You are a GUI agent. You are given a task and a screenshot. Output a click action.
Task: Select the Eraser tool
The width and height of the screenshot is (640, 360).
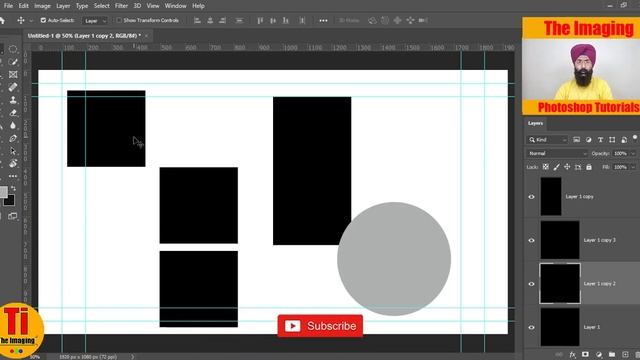tap(13, 113)
